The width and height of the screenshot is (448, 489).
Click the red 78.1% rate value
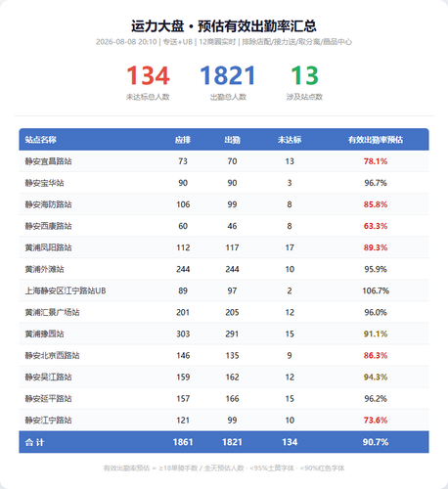click(376, 161)
